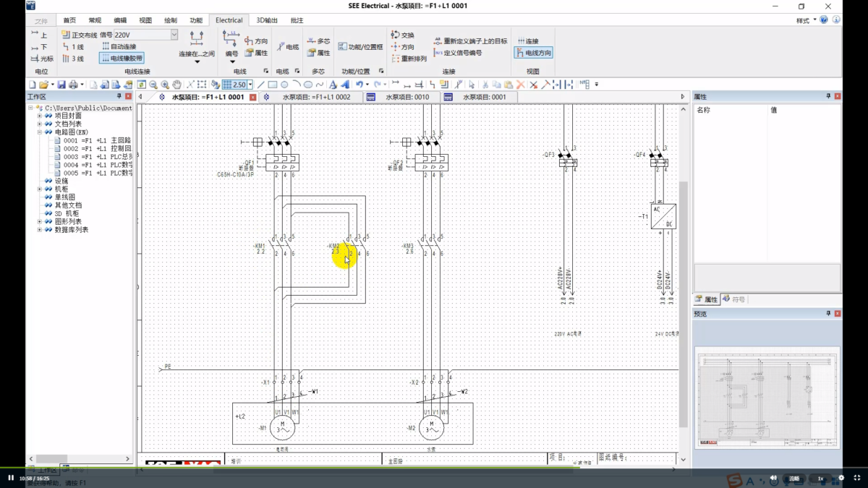Collapse the 电路图(EN) tree node
This screenshot has height=488, width=868.
pyautogui.click(x=40, y=132)
